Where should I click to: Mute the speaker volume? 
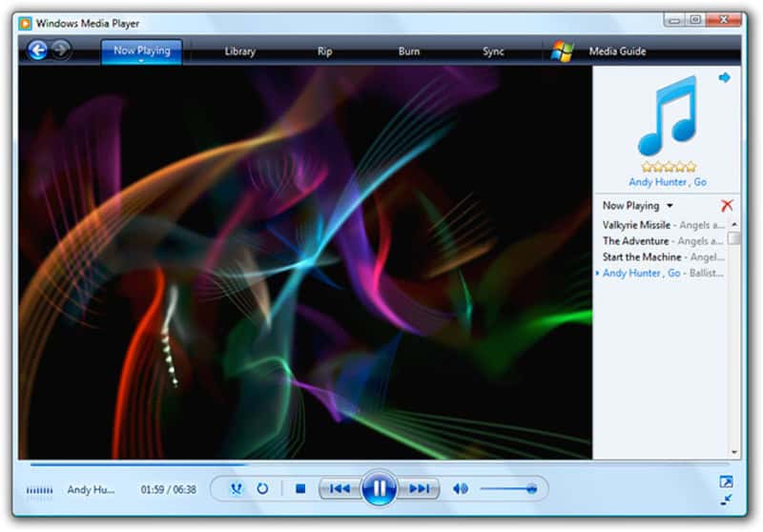point(461,489)
